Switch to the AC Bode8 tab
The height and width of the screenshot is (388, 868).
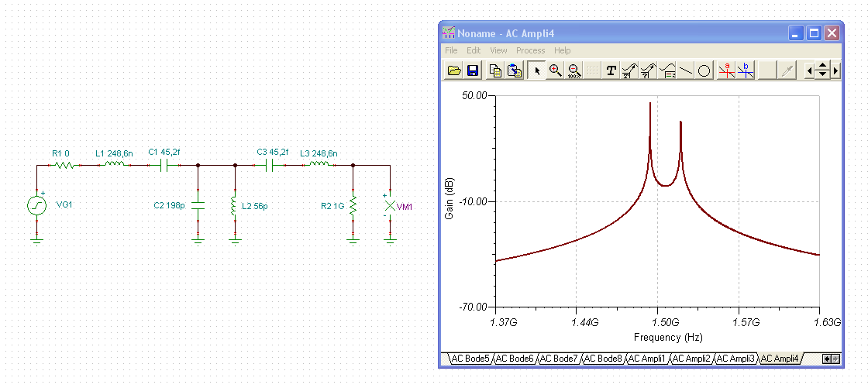(603, 359)
